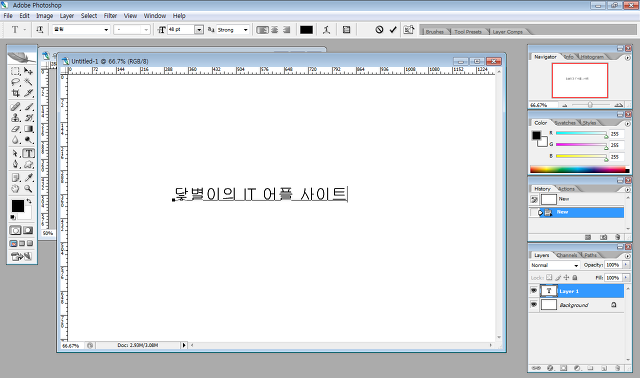This screenshot has width=640, height=378.
Task: Select the Eraser tool
Action: (x=16, y=129)
